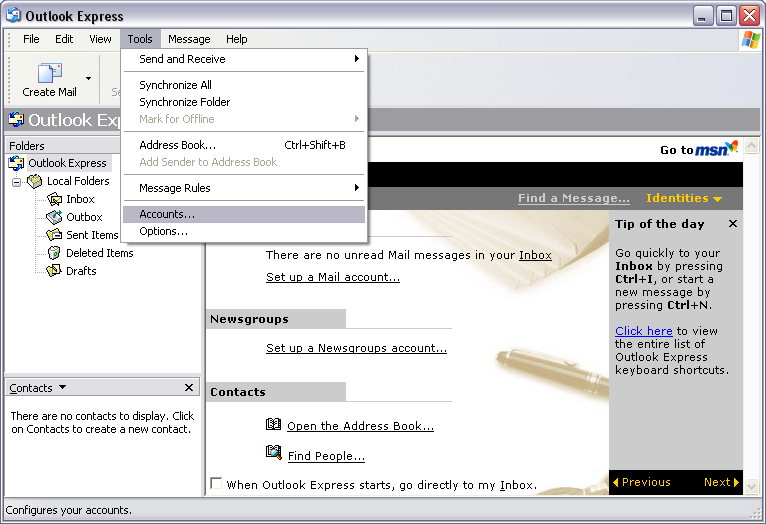Follow the Set up a Mail account link

(332, 277)
